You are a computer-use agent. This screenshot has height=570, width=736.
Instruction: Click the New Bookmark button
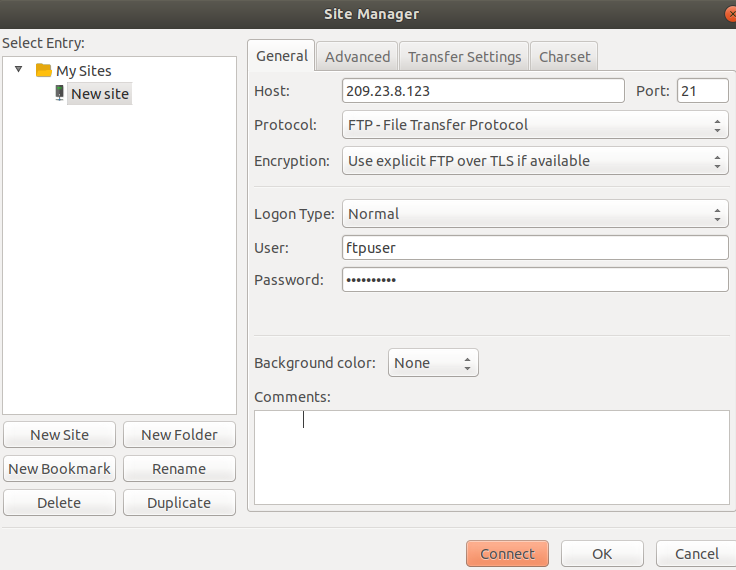click(59, 469)
